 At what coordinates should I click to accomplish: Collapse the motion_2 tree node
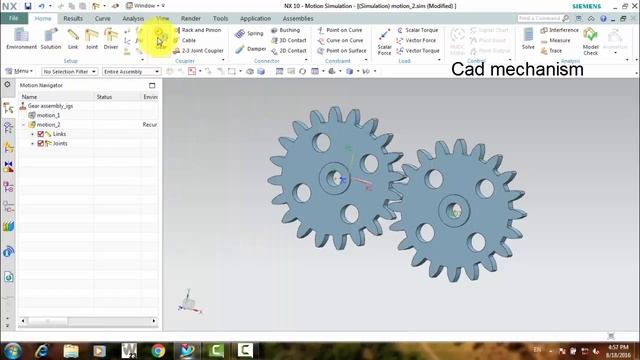24,124
